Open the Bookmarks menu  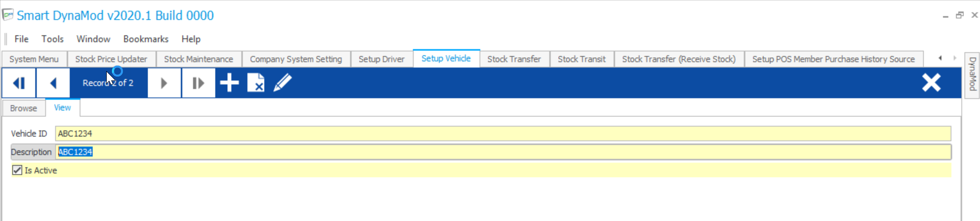point(146,39)
